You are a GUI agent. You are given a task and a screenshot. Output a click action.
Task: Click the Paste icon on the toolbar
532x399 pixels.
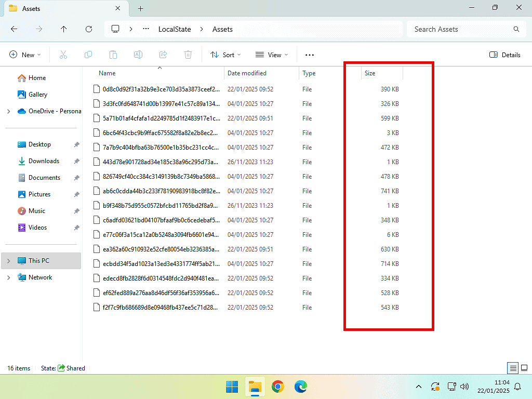113,55
